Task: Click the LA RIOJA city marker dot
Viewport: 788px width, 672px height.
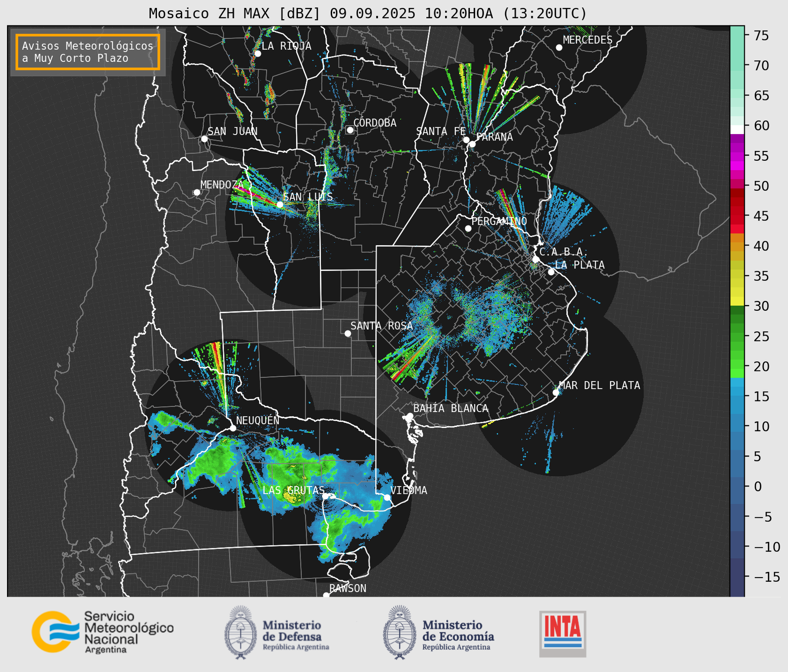Action: point(258,54)
